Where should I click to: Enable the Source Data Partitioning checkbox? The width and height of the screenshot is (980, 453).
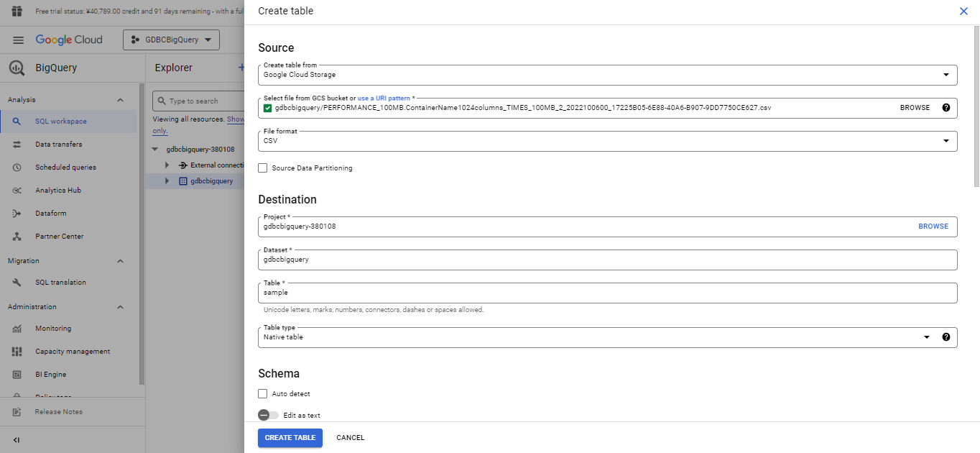pos(263,168)
